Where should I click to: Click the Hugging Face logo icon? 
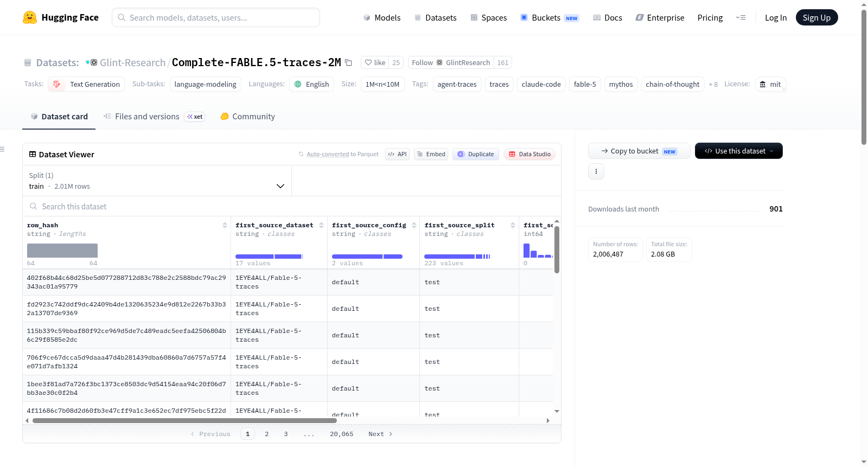click(x=30, y=17)
